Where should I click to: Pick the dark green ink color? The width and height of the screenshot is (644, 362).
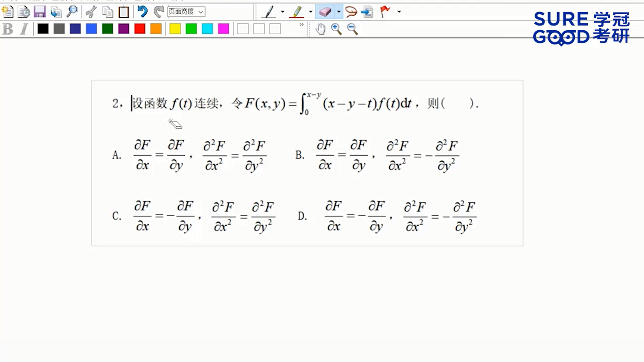pyautogui.click(x=108, y=29)
